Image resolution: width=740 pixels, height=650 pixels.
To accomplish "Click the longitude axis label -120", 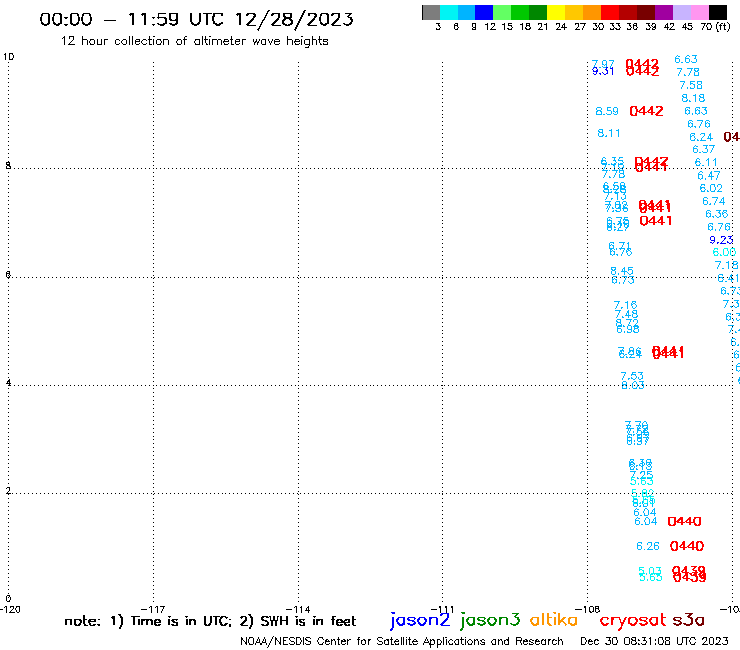I will (x=10, y=609).
